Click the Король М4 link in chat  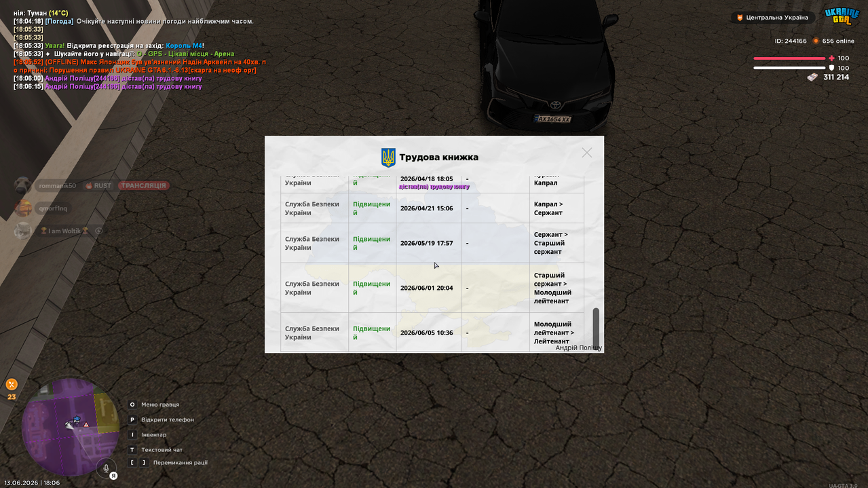click(x=184, y=45)
